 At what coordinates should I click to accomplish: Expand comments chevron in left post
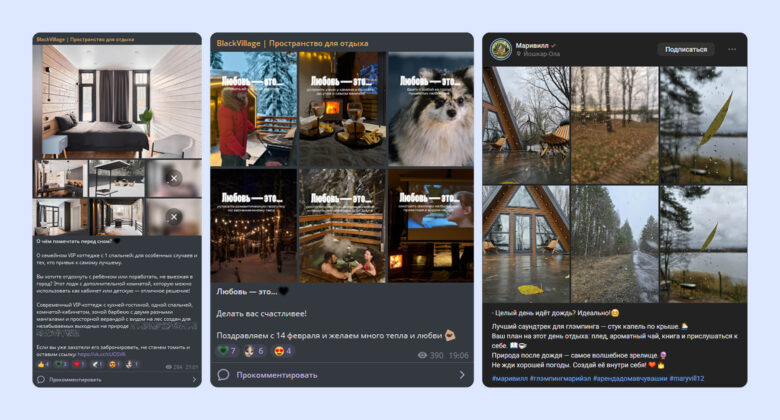[194, 380]
